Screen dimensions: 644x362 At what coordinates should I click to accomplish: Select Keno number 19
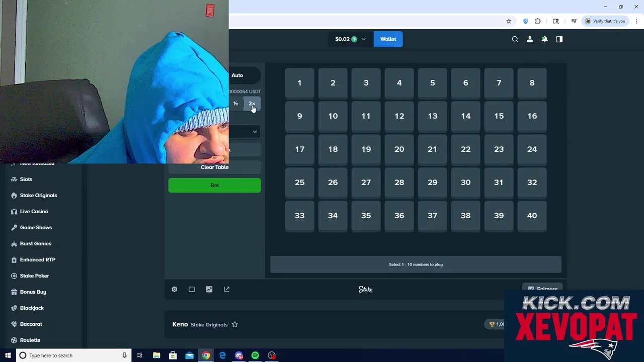pos(366,149)
